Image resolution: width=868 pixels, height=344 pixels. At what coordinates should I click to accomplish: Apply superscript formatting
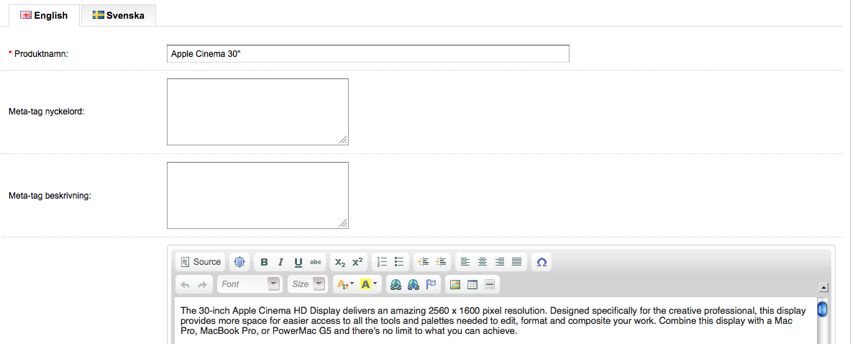[x=357, y=262]
